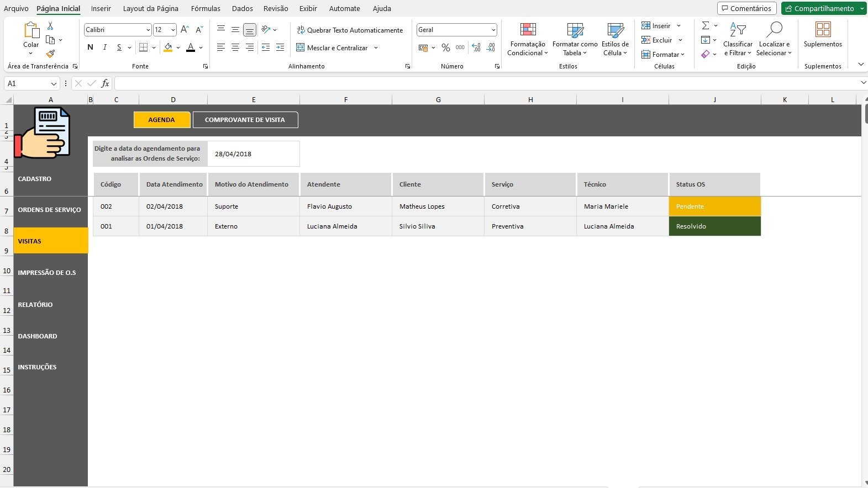
Task: Click the percent style icon
Action: click(445, 48)
